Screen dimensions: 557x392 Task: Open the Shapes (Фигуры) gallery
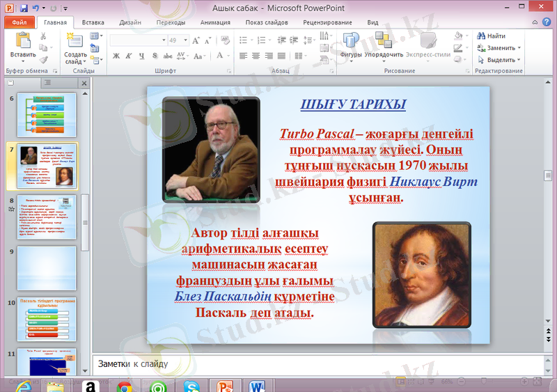(x=350, y=41)
